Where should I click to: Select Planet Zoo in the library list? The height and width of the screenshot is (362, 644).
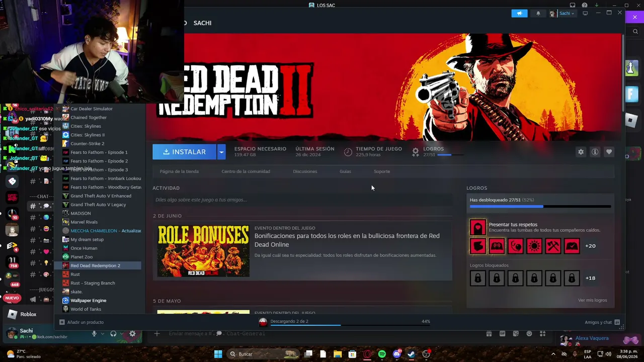tap(82, 257)
